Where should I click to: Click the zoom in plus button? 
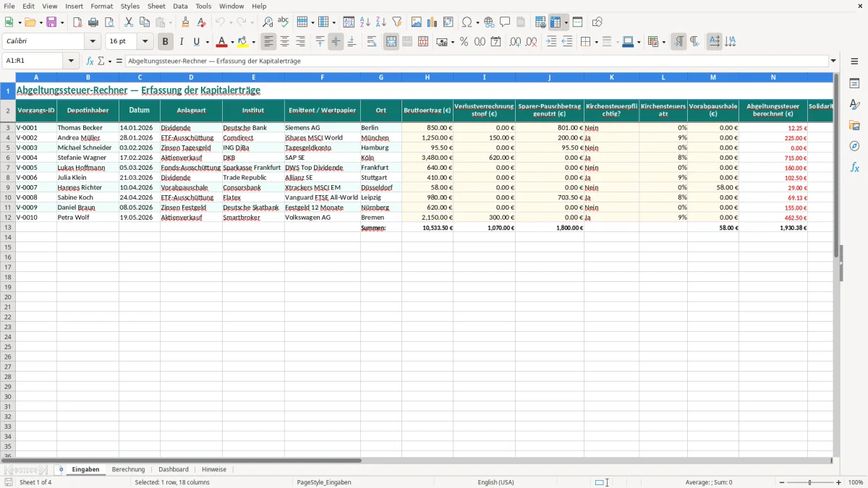coord(839,482)
